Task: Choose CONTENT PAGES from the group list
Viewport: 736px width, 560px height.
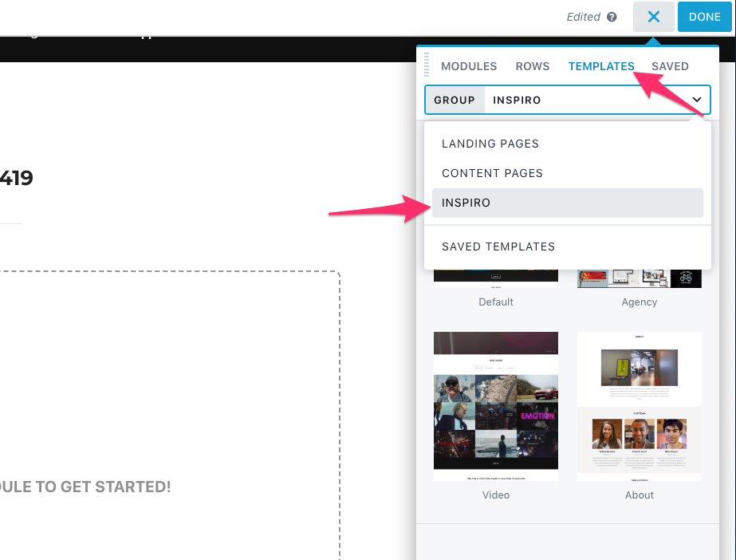Action: 568,173
